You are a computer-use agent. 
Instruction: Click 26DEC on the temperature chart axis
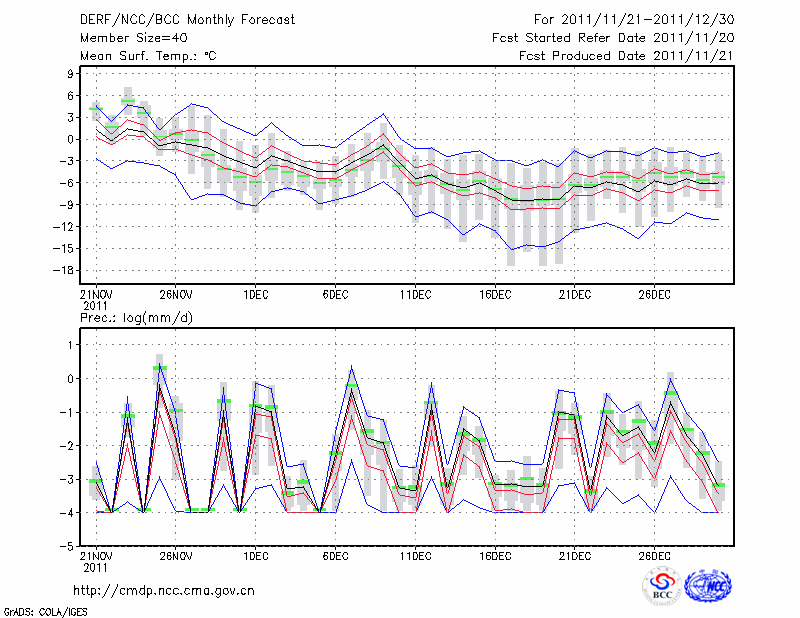point(655,294)
